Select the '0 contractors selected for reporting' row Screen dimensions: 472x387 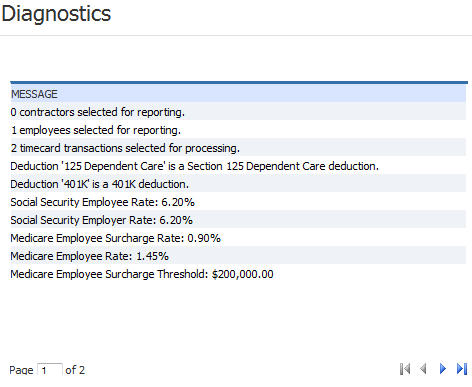[x=238, y=112]
